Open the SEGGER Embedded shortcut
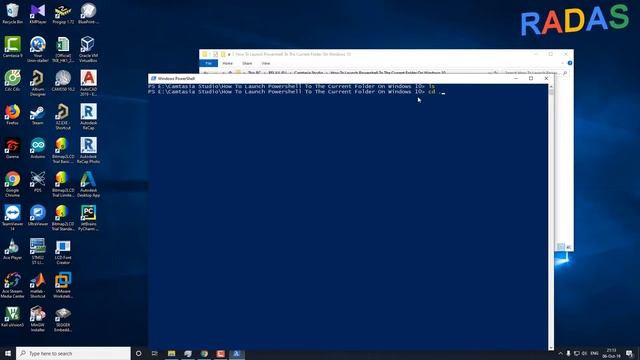640x360 pixels. pos(63,318)
